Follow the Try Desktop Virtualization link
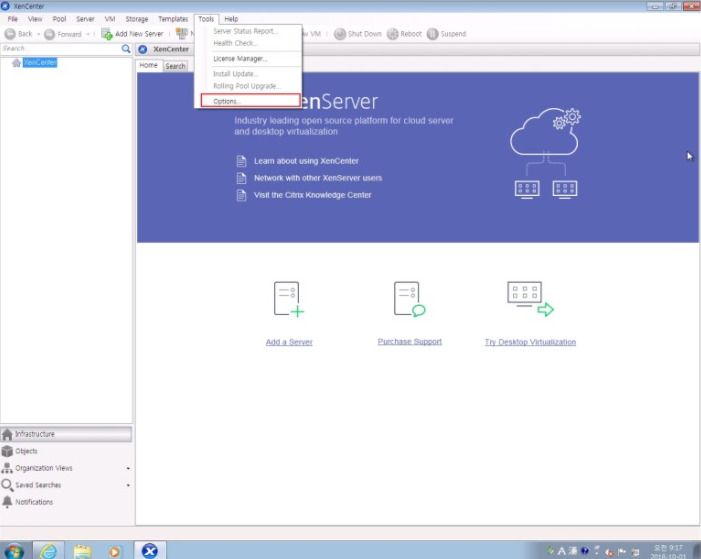This screenshot has height=559, width=701. coord(530,342)
